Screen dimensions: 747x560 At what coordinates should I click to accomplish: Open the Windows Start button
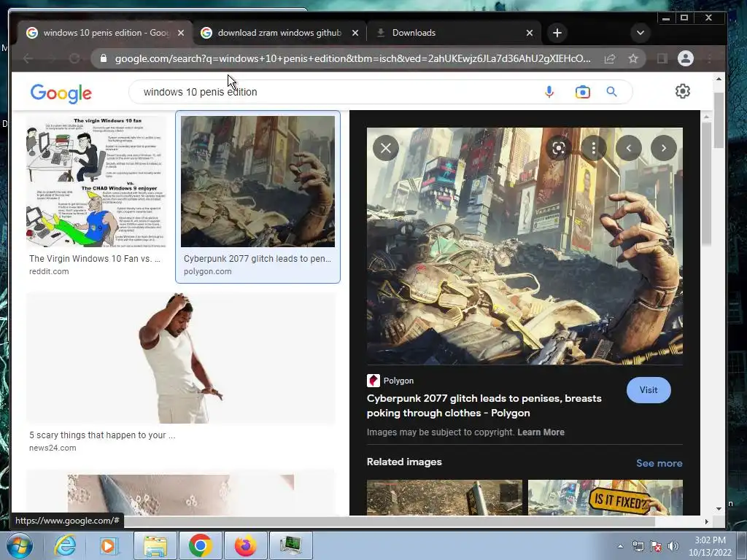[19, 545]
